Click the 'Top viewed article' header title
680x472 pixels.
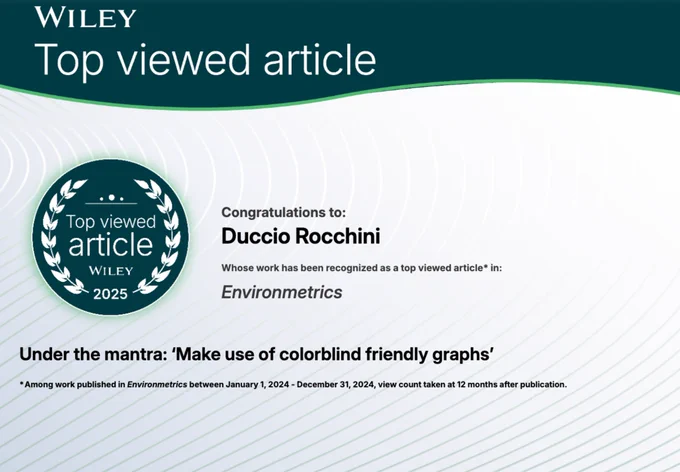click(x=205, y=60)
